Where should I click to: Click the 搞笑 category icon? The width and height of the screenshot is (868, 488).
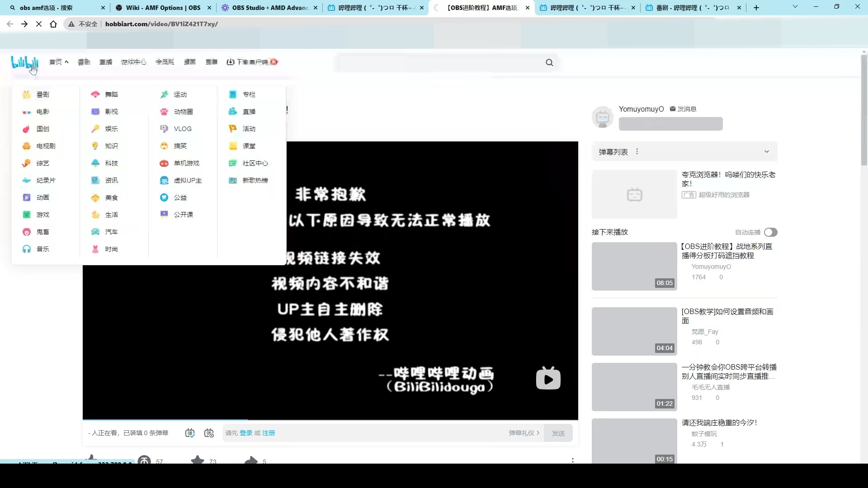164,146
